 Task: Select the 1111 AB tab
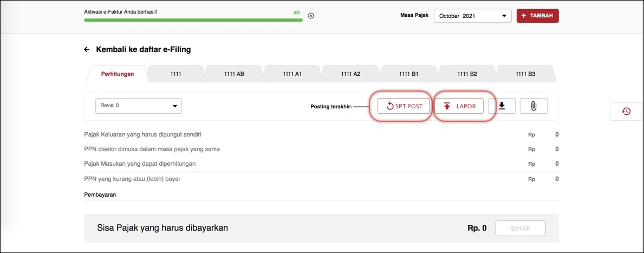(x=234, y=74)
